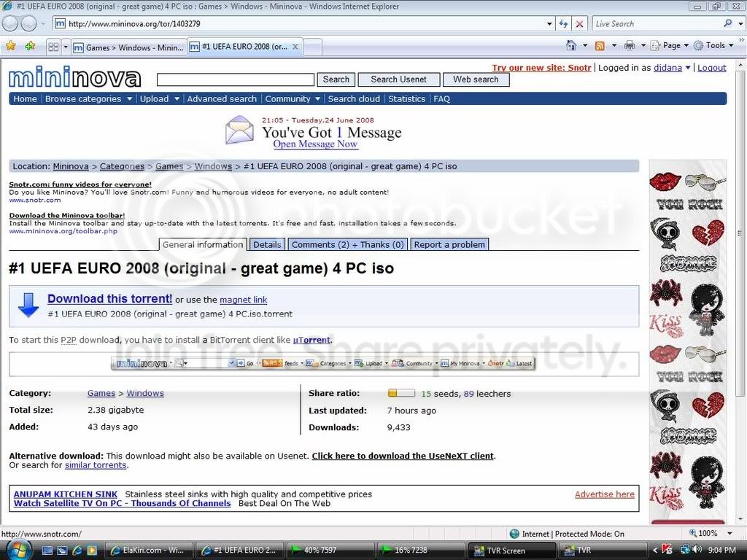
Task: Click the Add to Favorites star icon
Action: pos(30,46)
